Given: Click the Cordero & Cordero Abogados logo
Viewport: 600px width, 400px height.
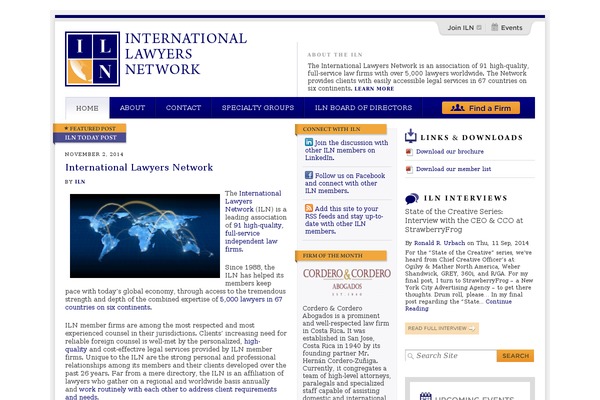Looking at the screenshot, I should click(x=347, y=281).
